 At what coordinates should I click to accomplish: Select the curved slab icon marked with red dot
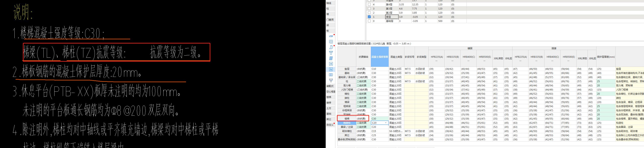(331, 47)
